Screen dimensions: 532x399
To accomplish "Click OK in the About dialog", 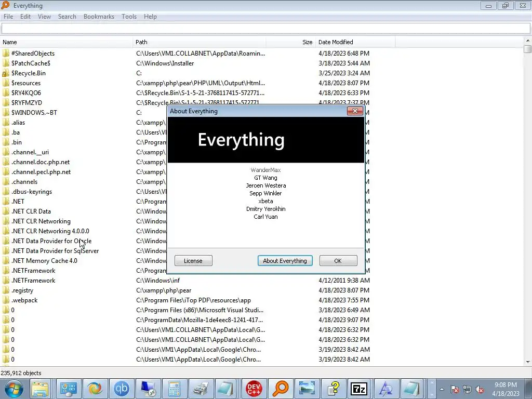I will tap(338, 261).
